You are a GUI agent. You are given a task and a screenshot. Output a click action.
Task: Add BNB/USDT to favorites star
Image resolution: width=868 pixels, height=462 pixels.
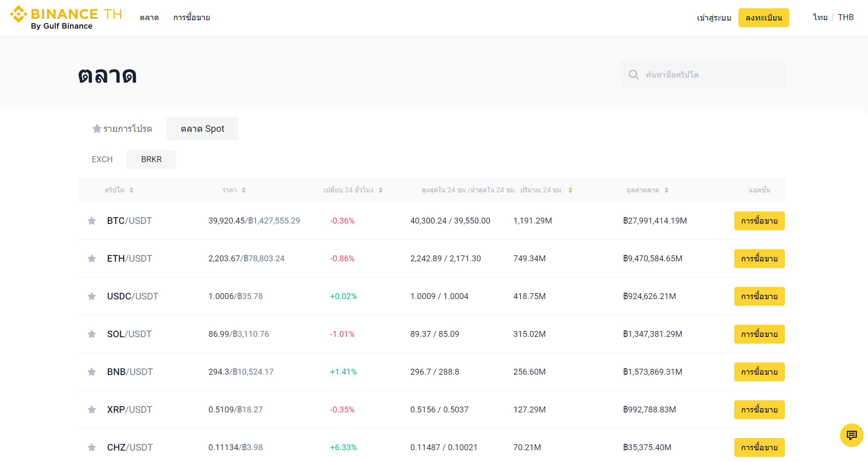pyautogui.click(x=92, y=372)
